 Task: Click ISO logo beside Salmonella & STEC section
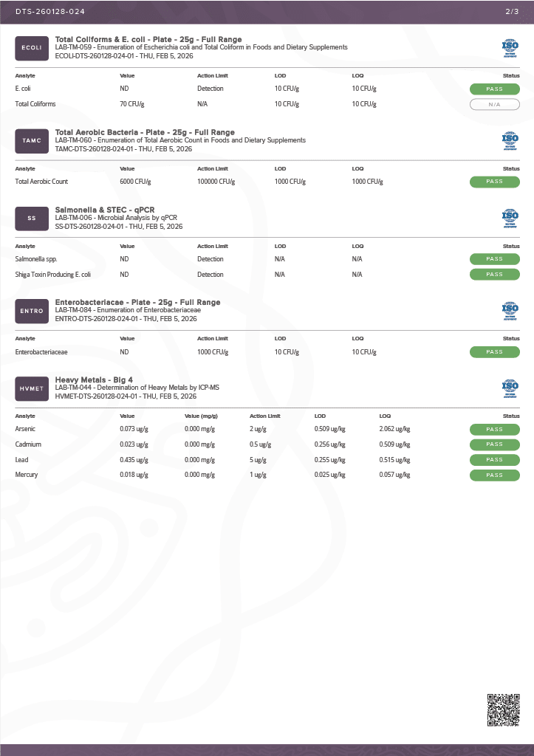[510, 218]
